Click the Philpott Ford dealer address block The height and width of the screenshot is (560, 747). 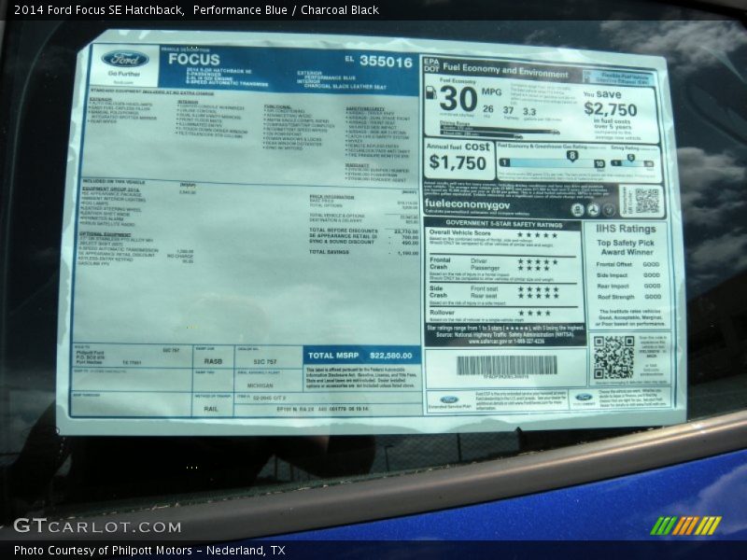(108, 357)
